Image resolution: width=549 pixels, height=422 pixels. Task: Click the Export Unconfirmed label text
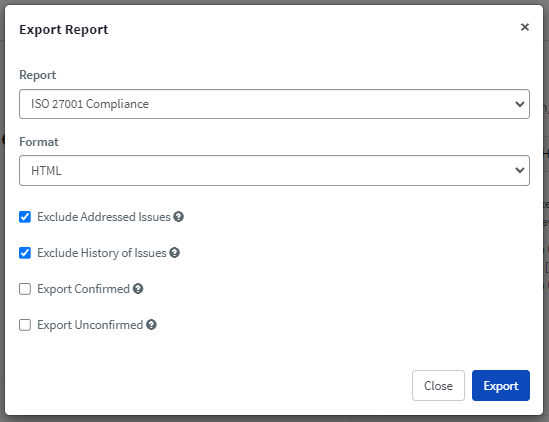(x=90, y=325)
